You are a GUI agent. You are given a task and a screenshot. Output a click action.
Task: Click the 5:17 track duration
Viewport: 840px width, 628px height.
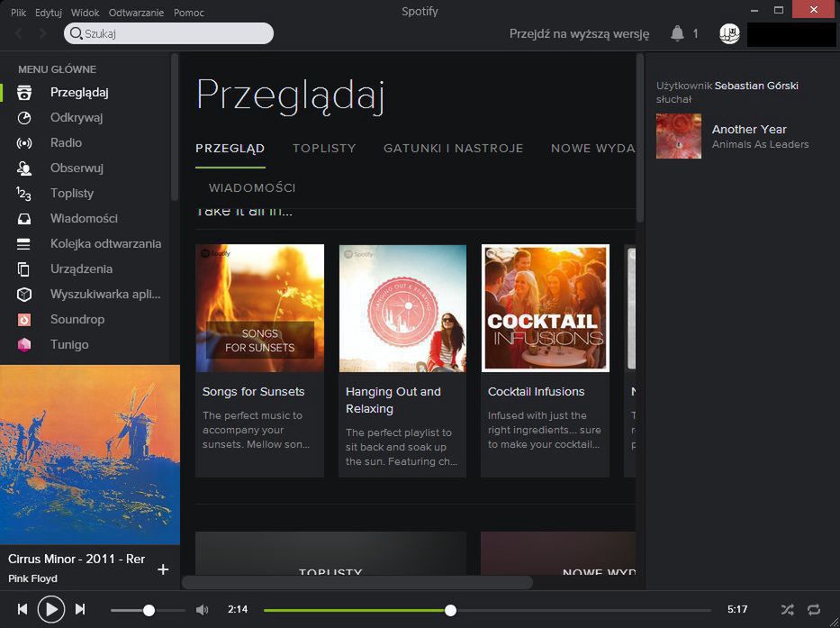click(737, 610)
